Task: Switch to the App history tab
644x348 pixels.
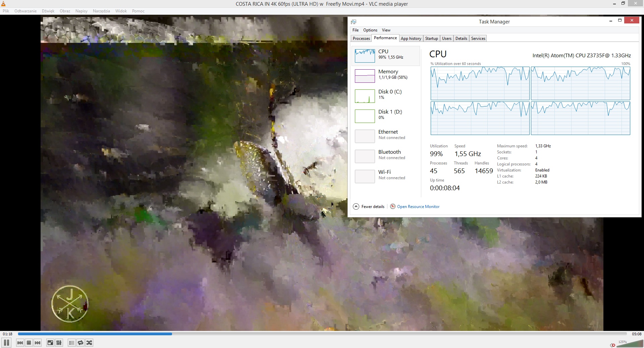Action: [x=411, y=39]
